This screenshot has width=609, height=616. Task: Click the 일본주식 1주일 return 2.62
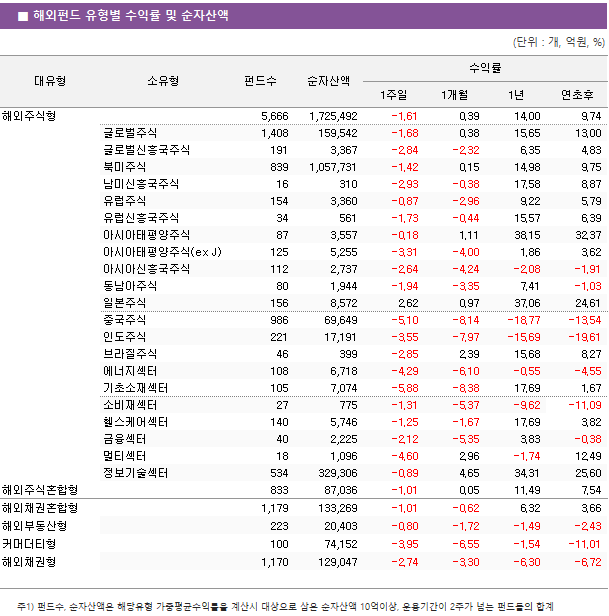(x=408, y=303)
